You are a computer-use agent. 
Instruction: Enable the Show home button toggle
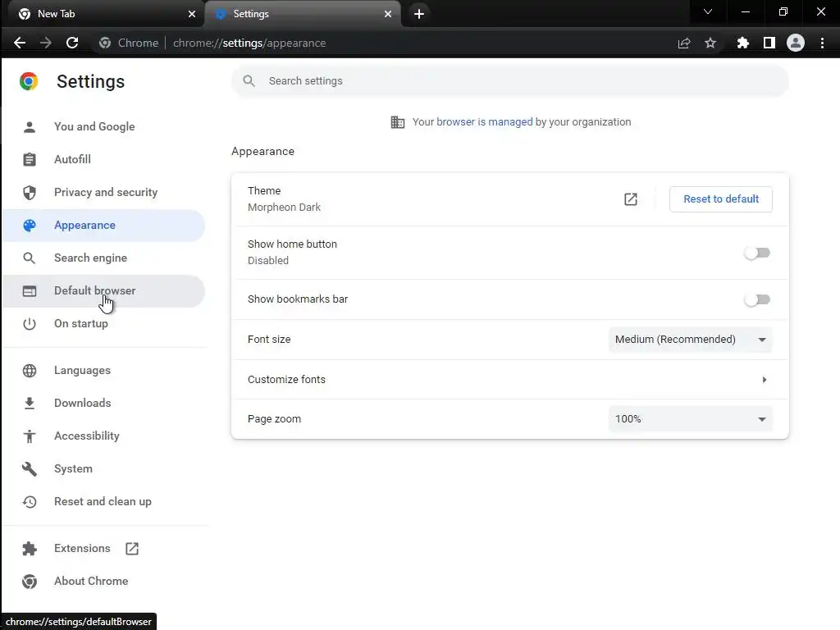[757, 253]
